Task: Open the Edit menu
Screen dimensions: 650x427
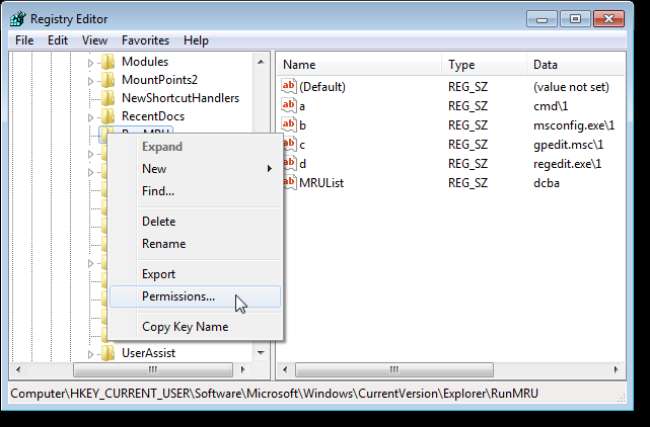Action: pyautogui.click(x=58, y=41)
